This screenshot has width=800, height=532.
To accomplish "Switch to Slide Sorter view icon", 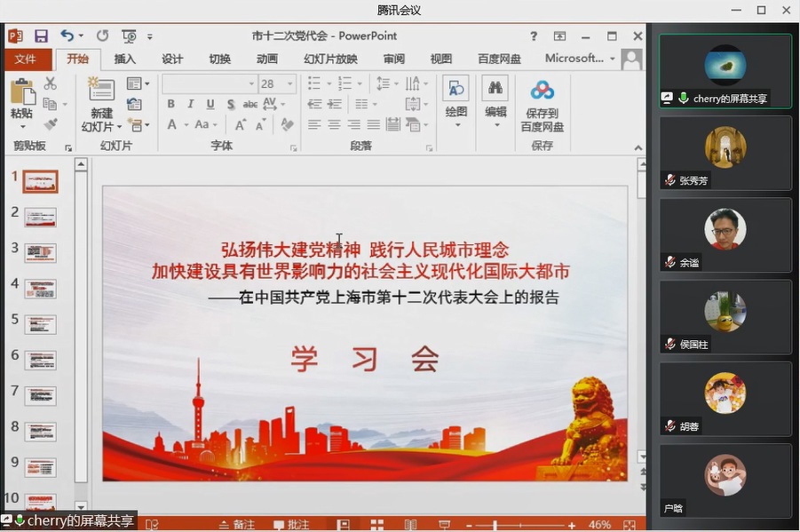I will 376,525.
